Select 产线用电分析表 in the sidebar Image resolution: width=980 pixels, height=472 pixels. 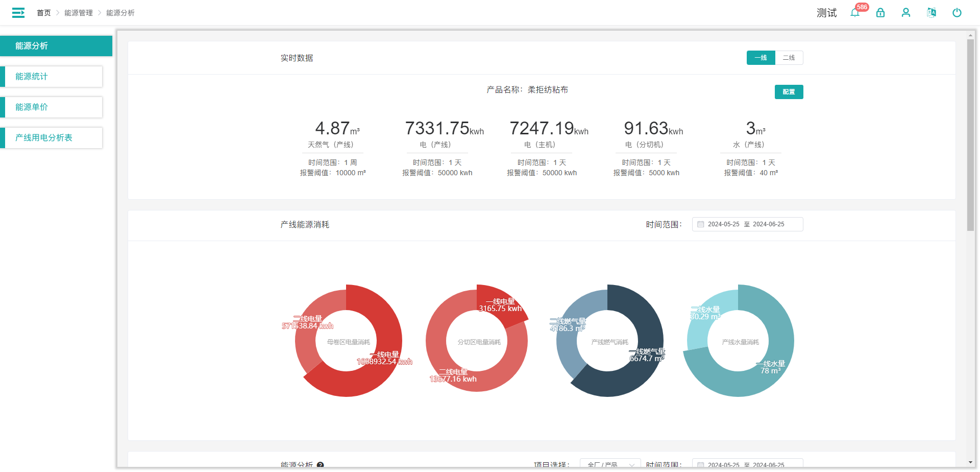pos(52,138)
